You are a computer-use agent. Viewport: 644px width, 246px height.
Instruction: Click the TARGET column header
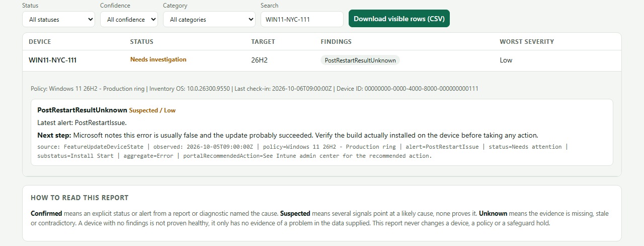point(263,42)
